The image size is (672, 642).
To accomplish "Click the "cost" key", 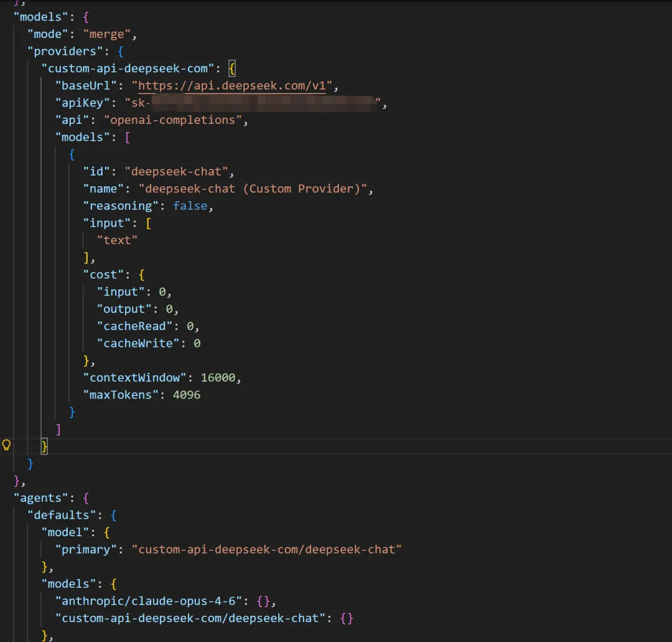I will (x=103, y=275).
